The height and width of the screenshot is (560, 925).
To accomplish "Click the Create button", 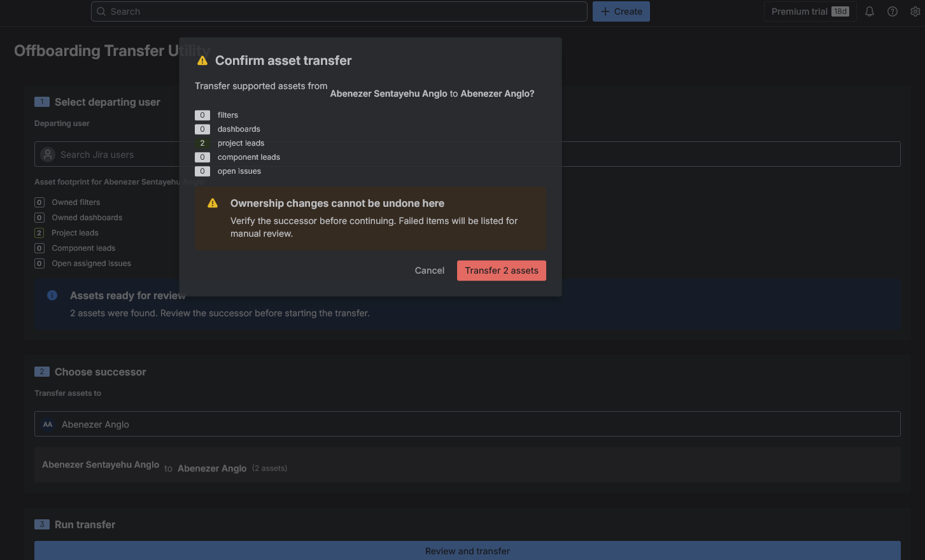I will [621, 11].
